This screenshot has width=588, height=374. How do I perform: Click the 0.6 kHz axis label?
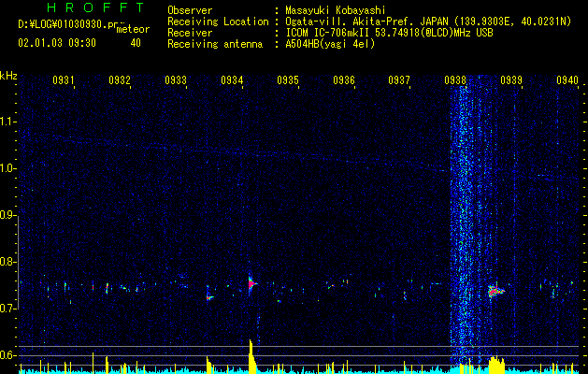click(x=7, y=355)
